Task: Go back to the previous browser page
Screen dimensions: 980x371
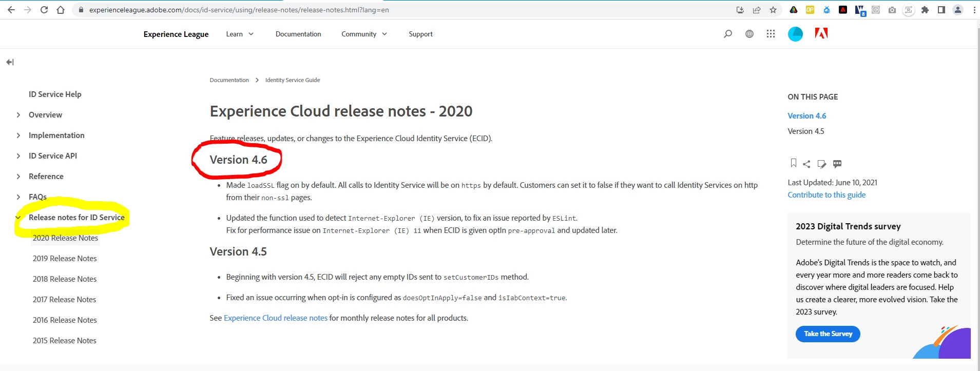Action: (x=11, y=10)
